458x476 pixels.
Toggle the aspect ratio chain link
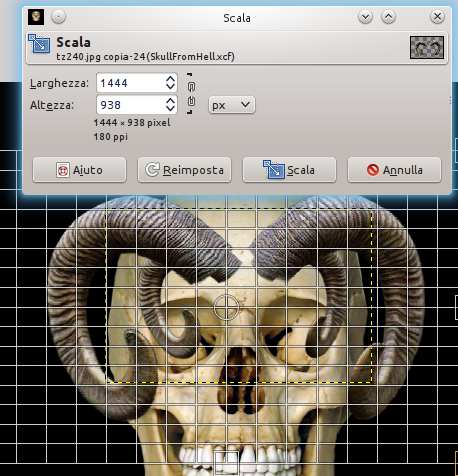191,94
